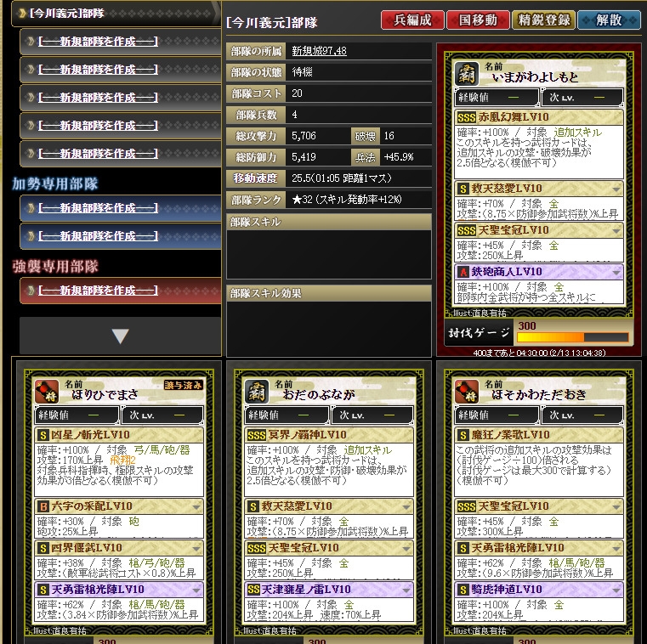Click the 覇 icon on いまがわよしもと card

pyautogui.click(x=466, y=73)
